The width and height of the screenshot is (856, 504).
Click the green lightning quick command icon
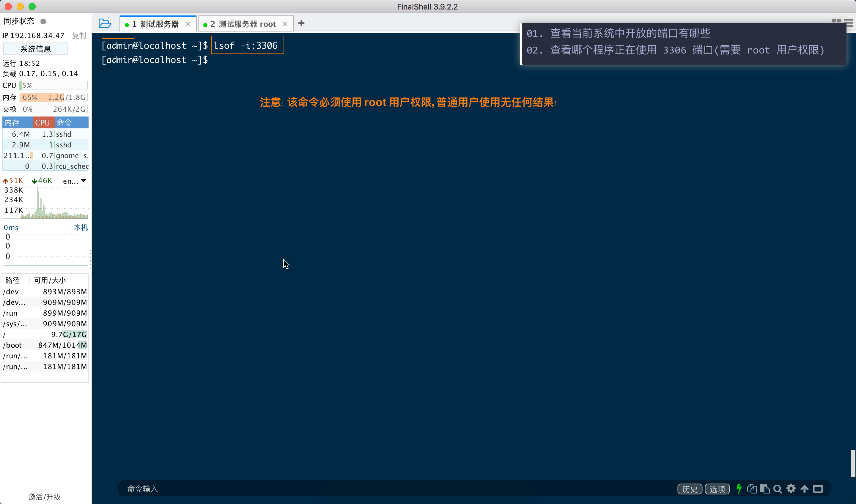tap(739, 488)
